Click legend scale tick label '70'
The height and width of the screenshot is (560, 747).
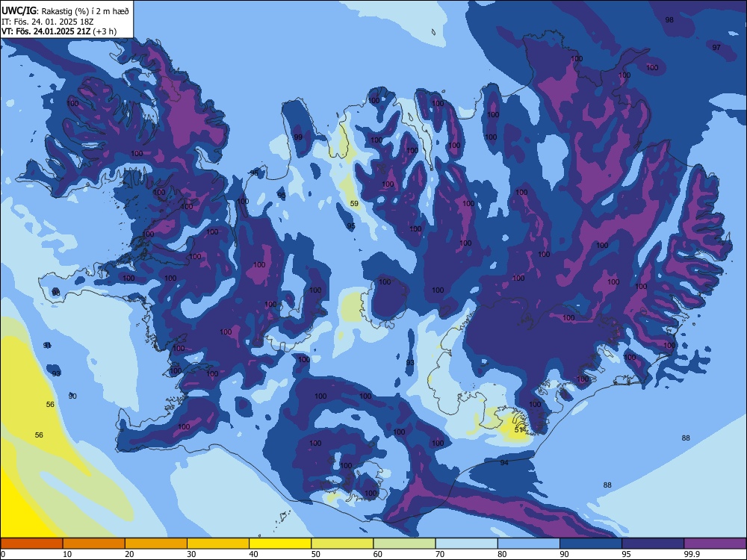pyautogui.click(x=440, y=554)
